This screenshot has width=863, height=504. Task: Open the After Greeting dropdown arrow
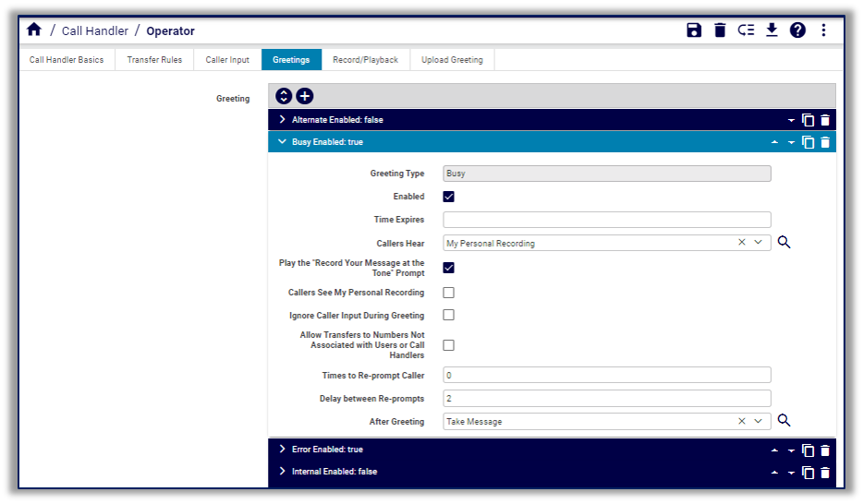758,421
